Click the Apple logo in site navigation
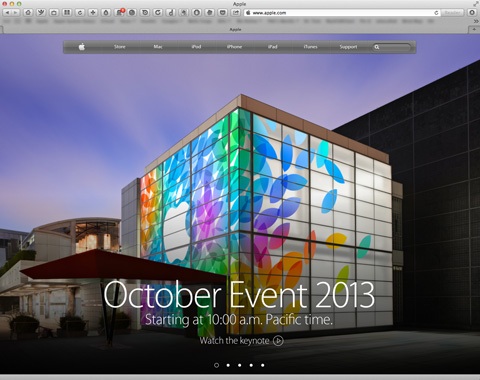480x380 pixels. click(82, 47)
